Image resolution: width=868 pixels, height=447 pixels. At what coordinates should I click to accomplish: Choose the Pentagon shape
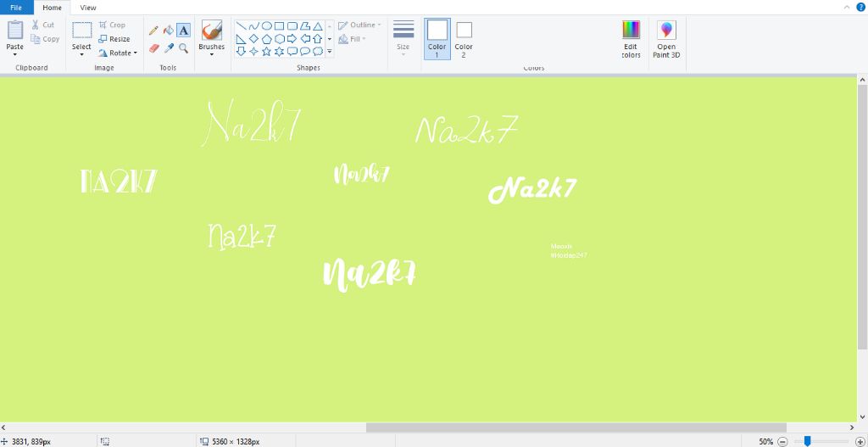point(266,39)
